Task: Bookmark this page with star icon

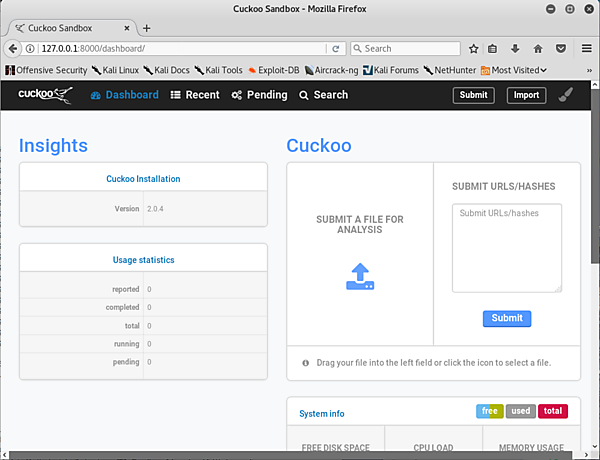Action: pos(473,48)
